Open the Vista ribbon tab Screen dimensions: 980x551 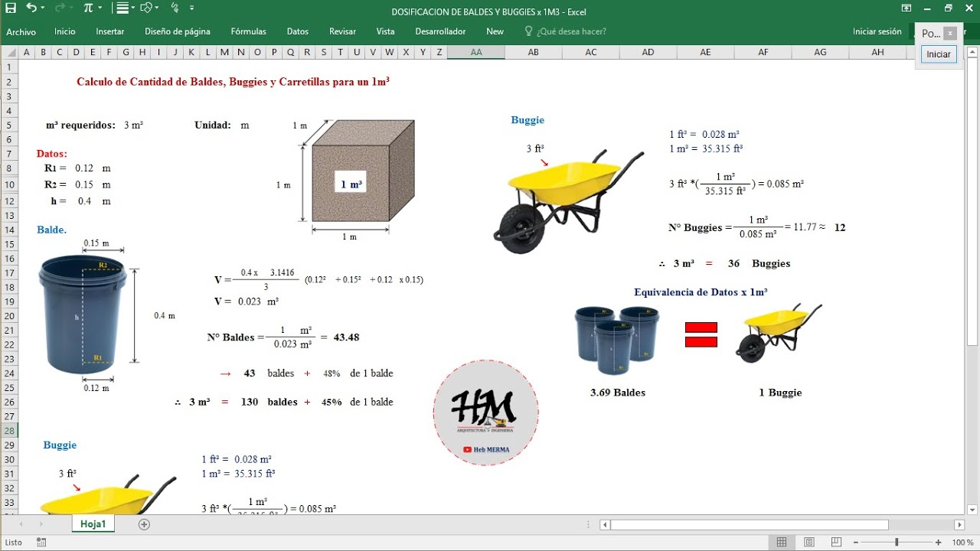(386, 31)
